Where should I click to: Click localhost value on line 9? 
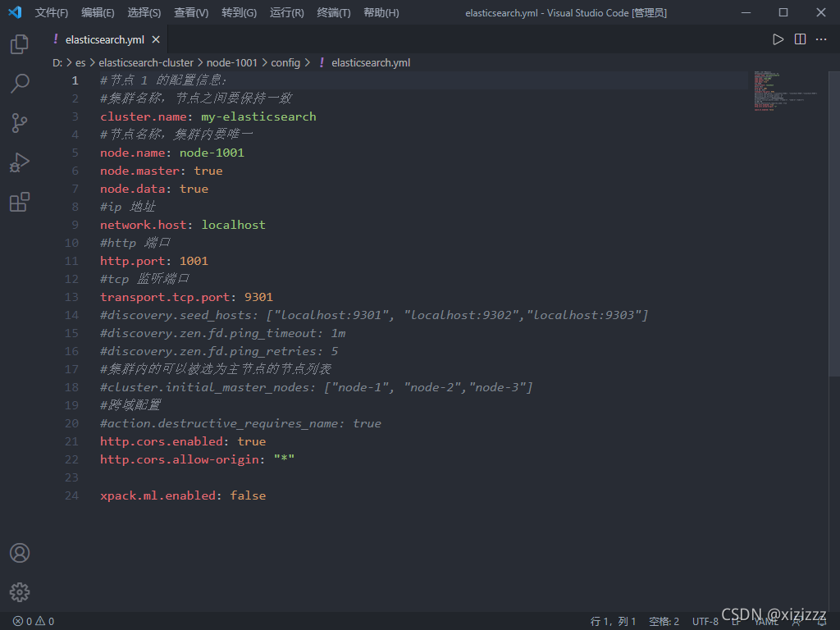click(x=233, y=225)
